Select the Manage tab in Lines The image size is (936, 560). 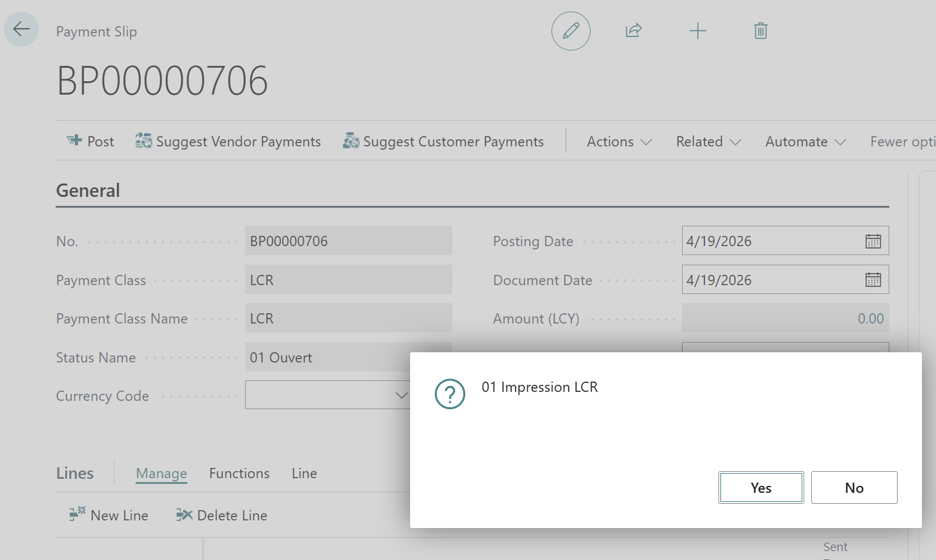[x=161, y=473]
